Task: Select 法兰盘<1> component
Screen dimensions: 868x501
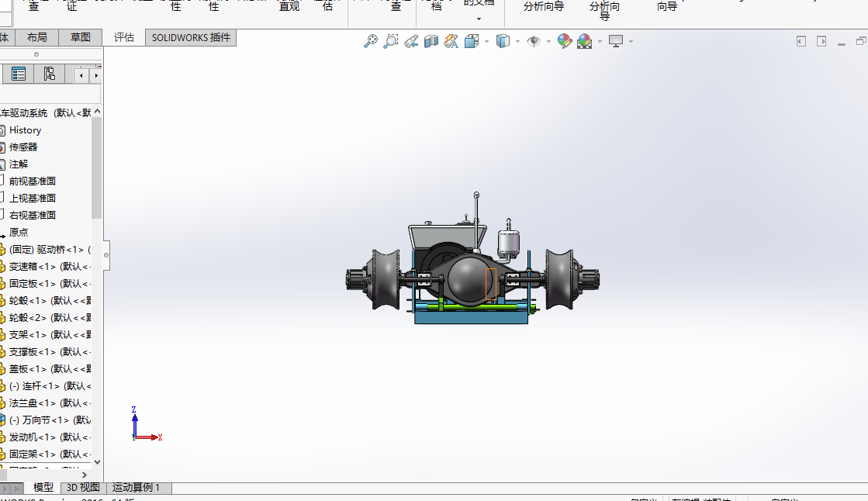Action: (x=46, y=403)
